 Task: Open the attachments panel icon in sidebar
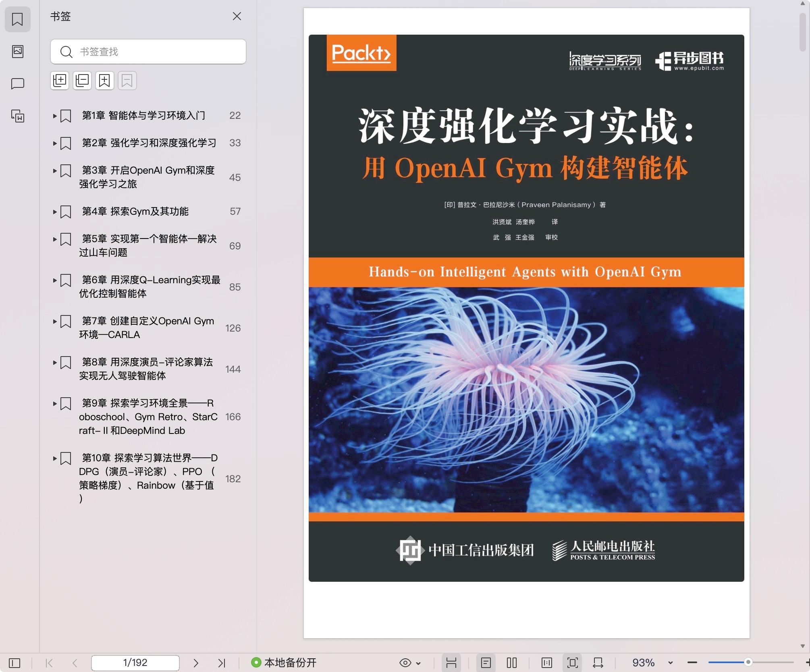(17, 116)
